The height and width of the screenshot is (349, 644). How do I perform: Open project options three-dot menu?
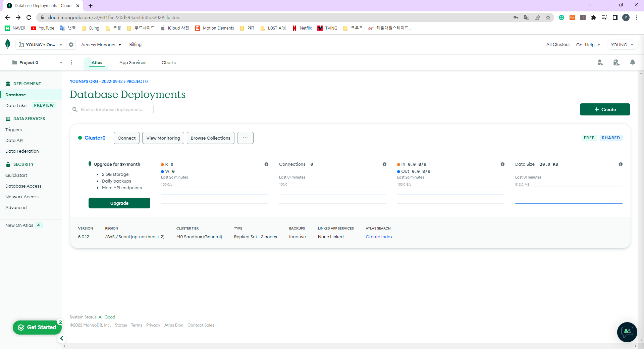pyautogui.click(x=71, y=62)
